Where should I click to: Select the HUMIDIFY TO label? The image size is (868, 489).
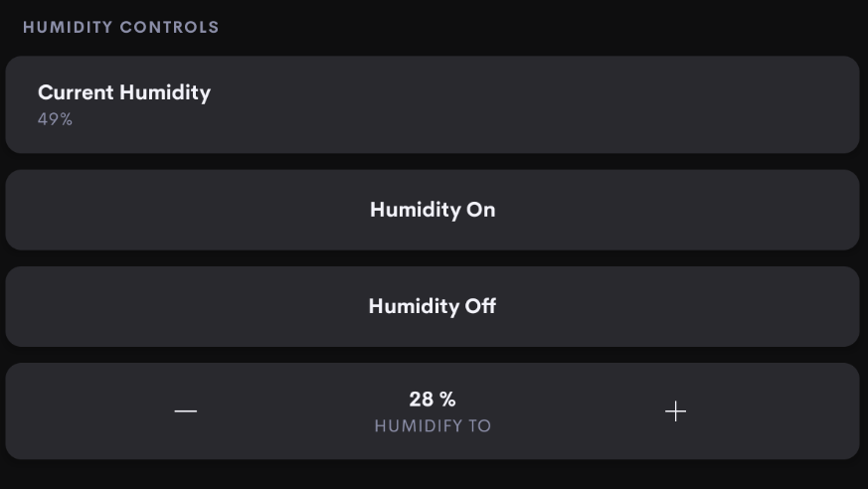(x=433, y=426)
